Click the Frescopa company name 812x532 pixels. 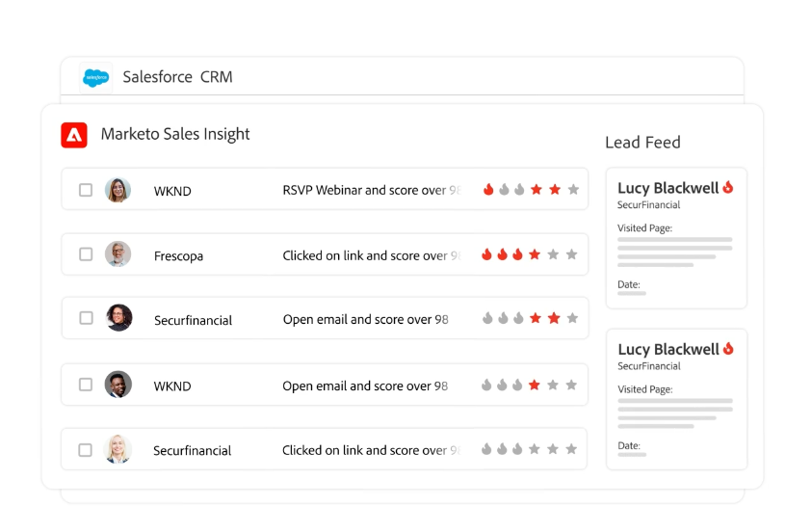coord(178,256)
